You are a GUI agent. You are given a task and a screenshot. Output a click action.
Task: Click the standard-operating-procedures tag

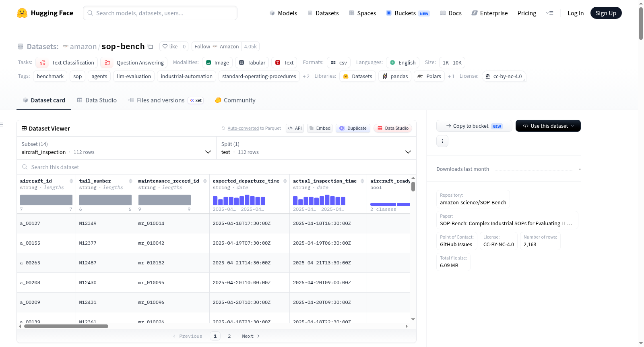(259, 76)
